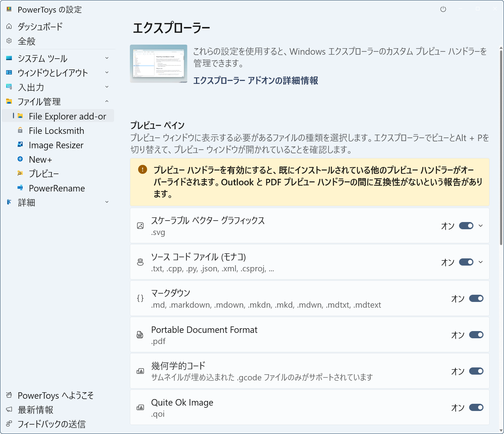Click the エクスプローラー page title
Screen dimensions: 504x434
click(x=171, y=28)
